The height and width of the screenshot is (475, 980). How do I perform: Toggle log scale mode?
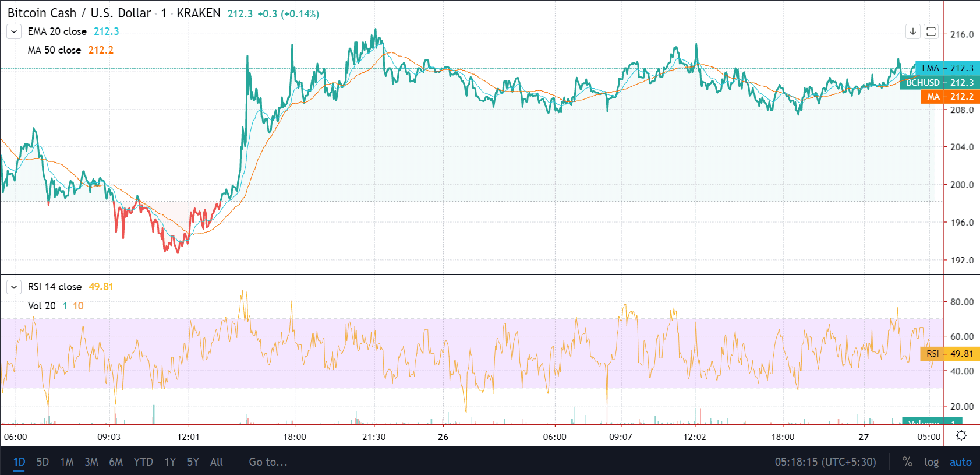[932, 462]
